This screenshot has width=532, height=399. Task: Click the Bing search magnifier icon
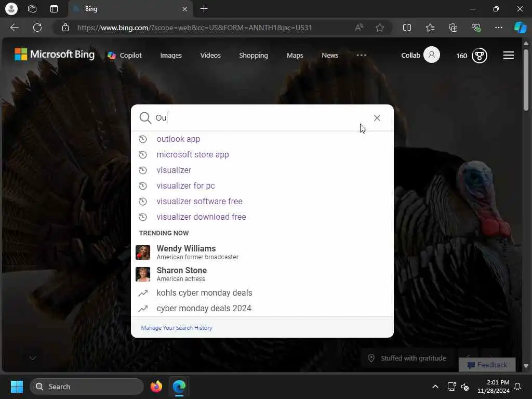pos(145,118)
